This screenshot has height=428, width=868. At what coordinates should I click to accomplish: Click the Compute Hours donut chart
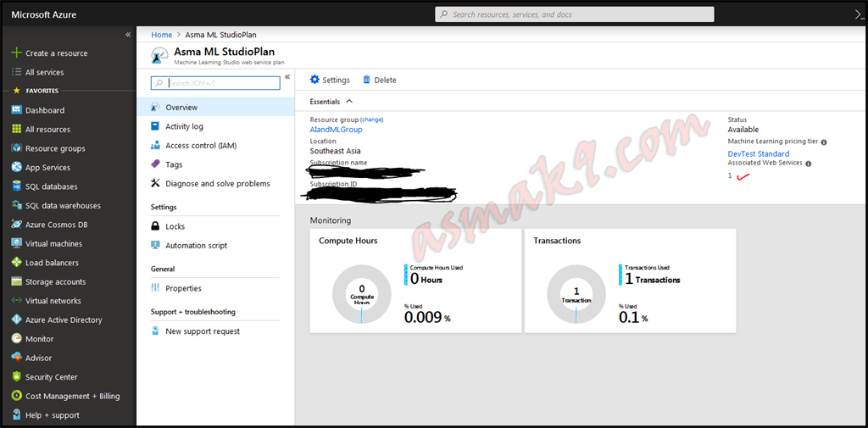pos(361,294)
